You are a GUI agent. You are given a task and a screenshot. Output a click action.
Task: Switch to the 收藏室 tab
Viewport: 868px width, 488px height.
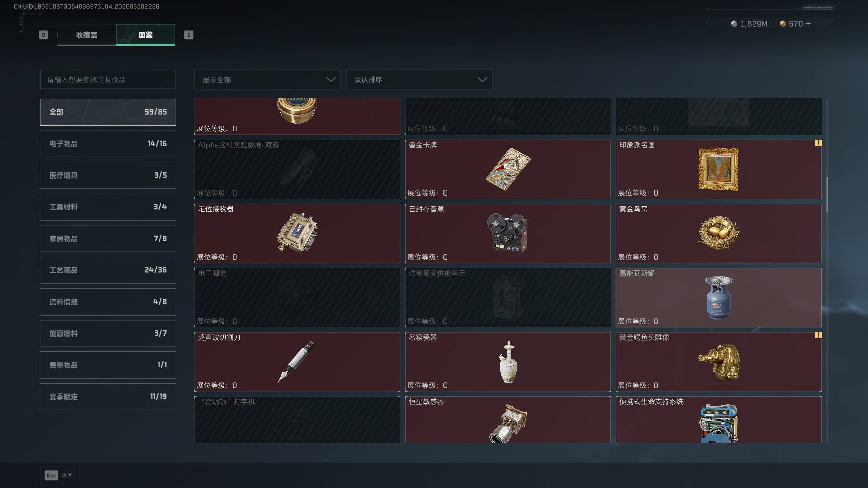point(87,35)
